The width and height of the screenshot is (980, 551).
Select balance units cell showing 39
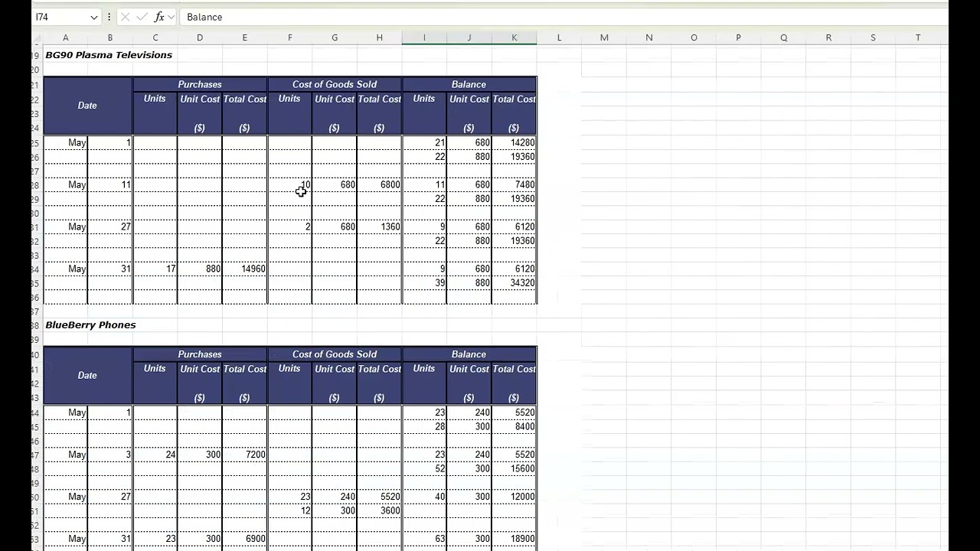pyautogui.click(x=424, y=283)
